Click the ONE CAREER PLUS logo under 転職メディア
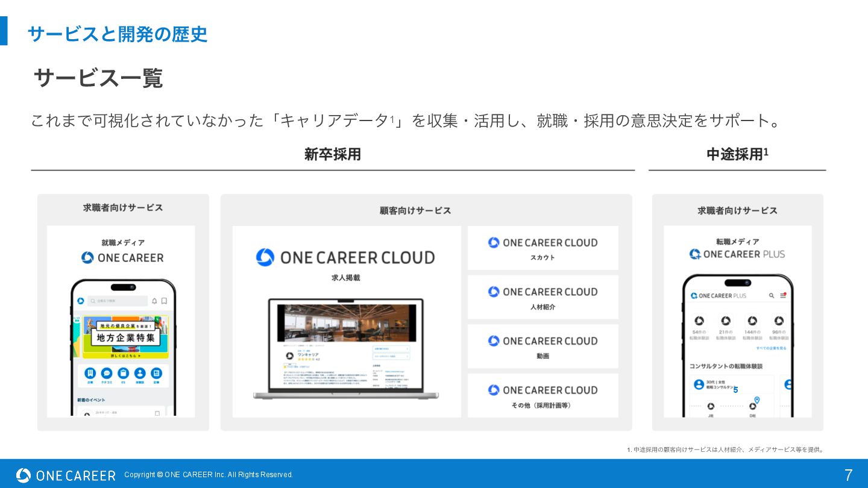The width and height of the screenshot is (868, 488). pos(737,254)
